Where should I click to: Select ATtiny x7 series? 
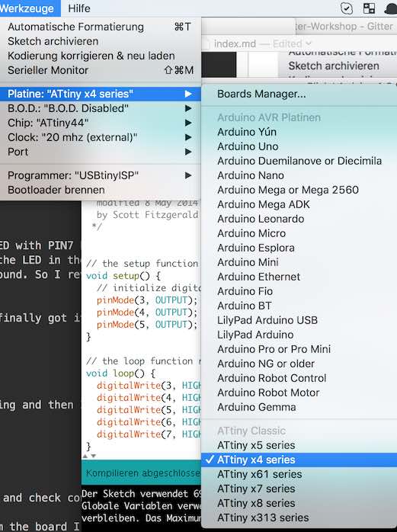pos(299,489)
